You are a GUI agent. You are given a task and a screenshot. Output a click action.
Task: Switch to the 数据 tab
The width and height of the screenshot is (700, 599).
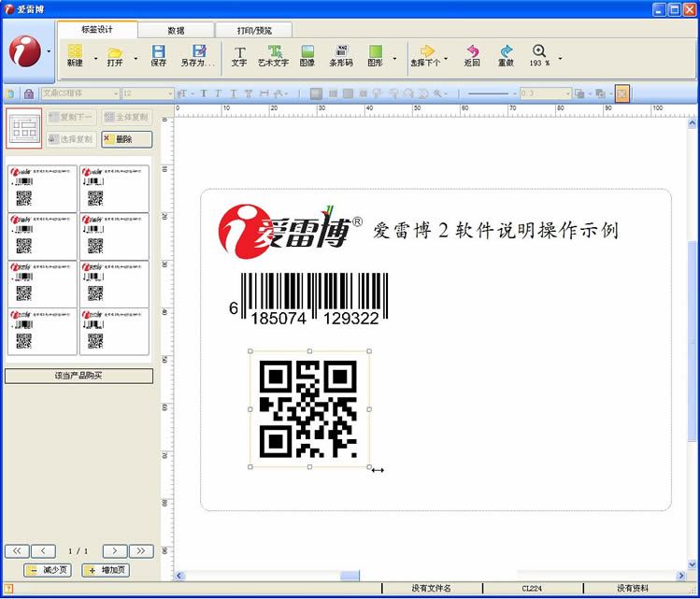click(176, 30)
